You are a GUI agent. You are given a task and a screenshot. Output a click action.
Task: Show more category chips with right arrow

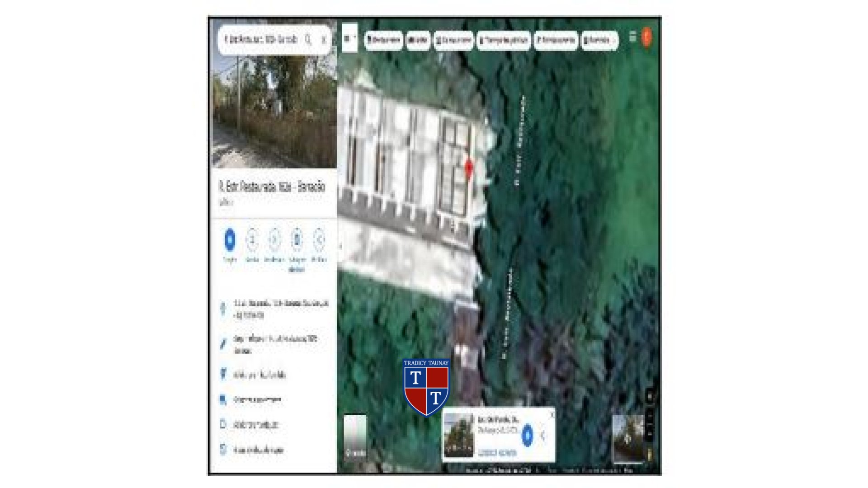click(x=614, y=40)
